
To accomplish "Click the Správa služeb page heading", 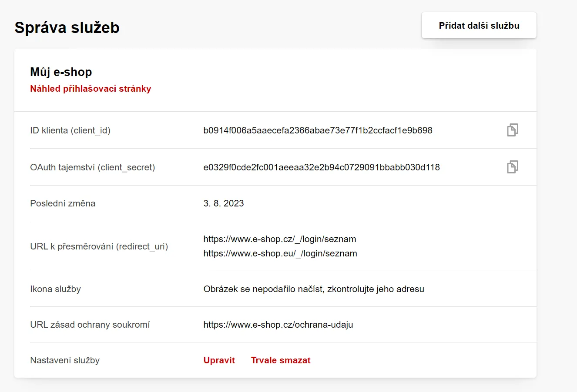I will pos(67,27).
